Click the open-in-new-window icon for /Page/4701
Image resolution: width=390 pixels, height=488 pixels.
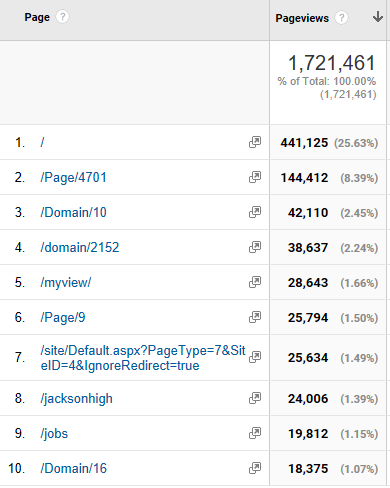[x=255, y=177]
